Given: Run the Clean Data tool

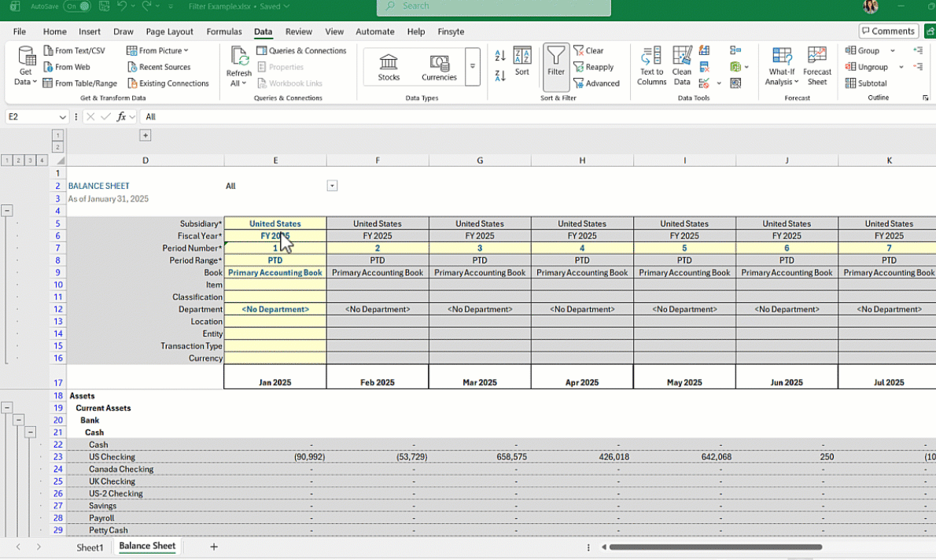Looking at the screenshot, I should tap(681, 67).
